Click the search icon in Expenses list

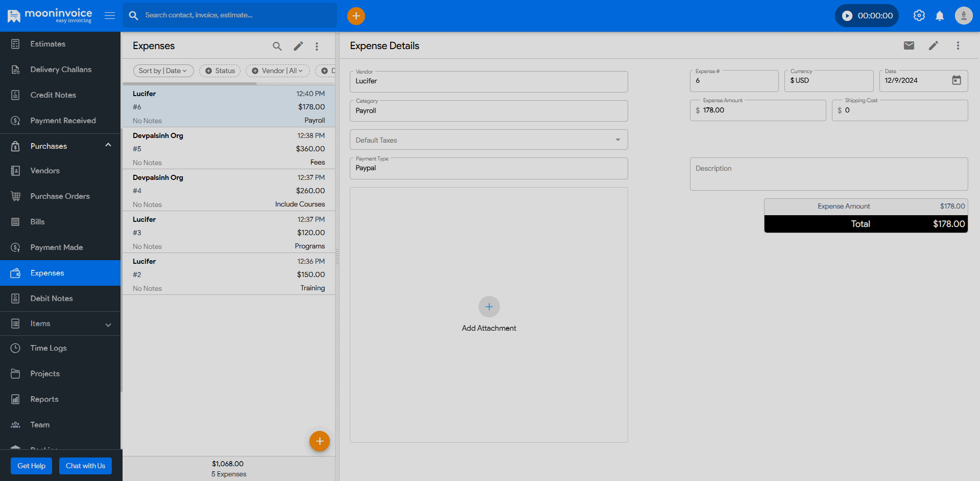coord(277,46)
